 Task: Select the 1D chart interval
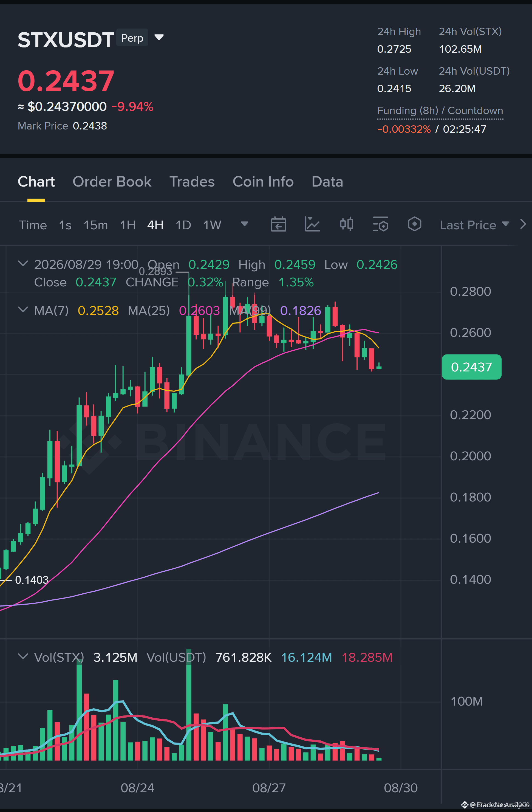183,225
